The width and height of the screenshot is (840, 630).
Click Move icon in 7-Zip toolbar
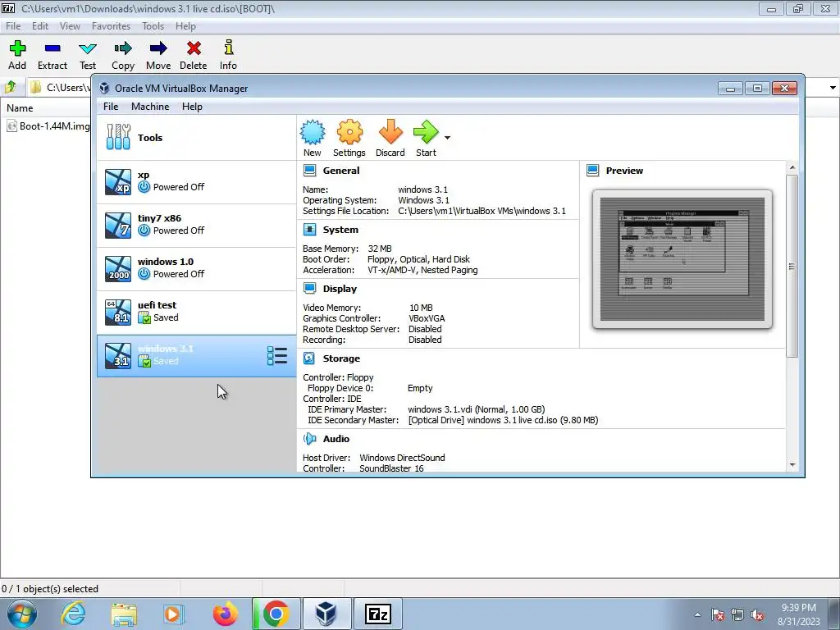[158, 55]
